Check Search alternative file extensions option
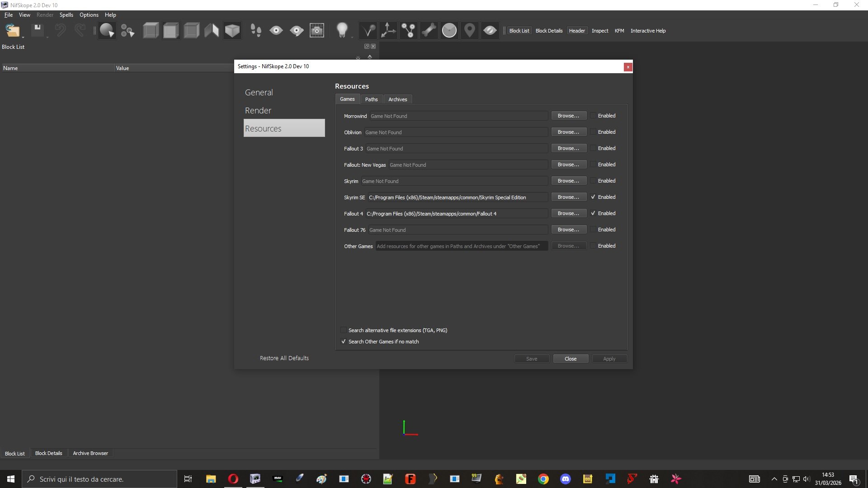 pos(344,330)
